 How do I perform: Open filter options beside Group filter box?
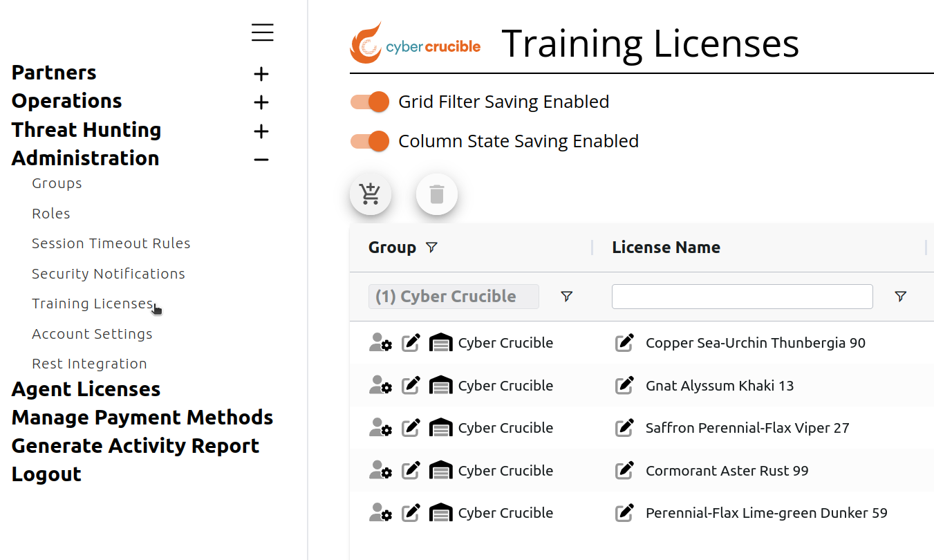(567, 297)
